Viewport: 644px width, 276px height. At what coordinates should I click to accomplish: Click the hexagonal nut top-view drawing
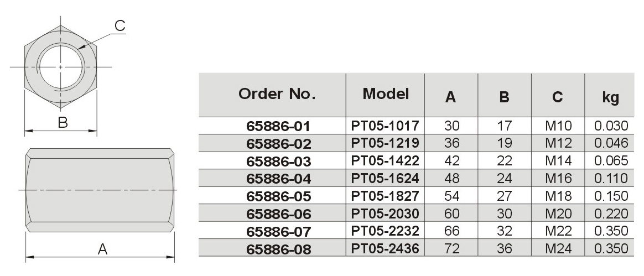tap(61, 66)
